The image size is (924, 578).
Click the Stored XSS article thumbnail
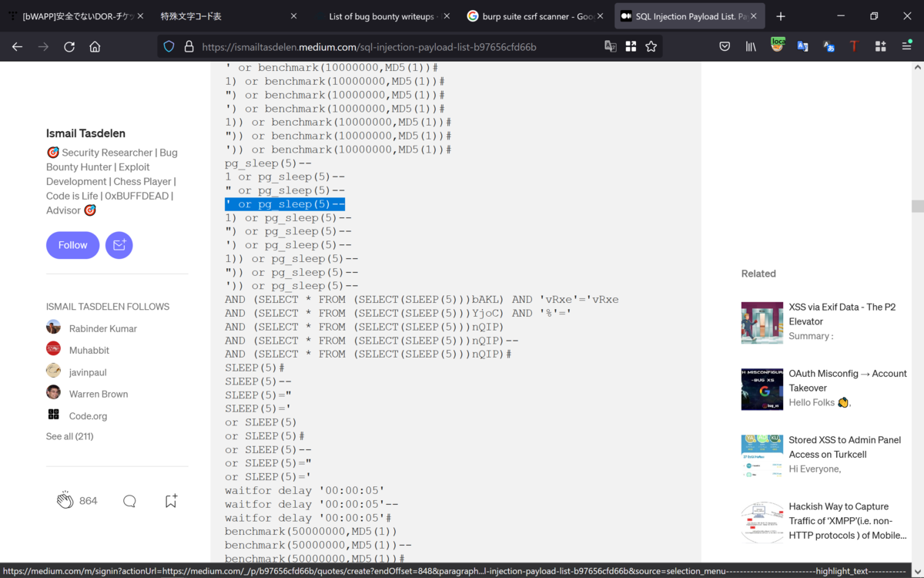coord(762,455)
